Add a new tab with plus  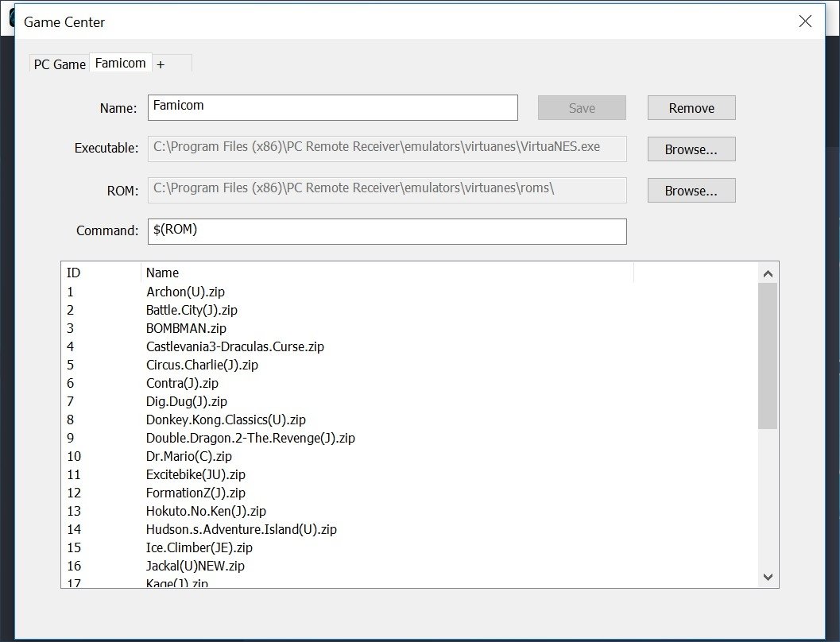(161, 65)
